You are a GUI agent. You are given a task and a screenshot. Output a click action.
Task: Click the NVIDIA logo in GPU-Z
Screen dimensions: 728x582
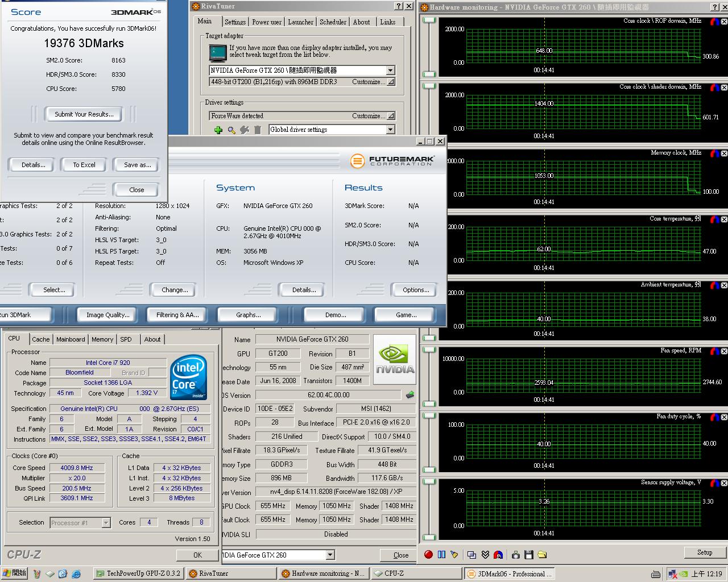pyautogui.click(x=396, y=360)
